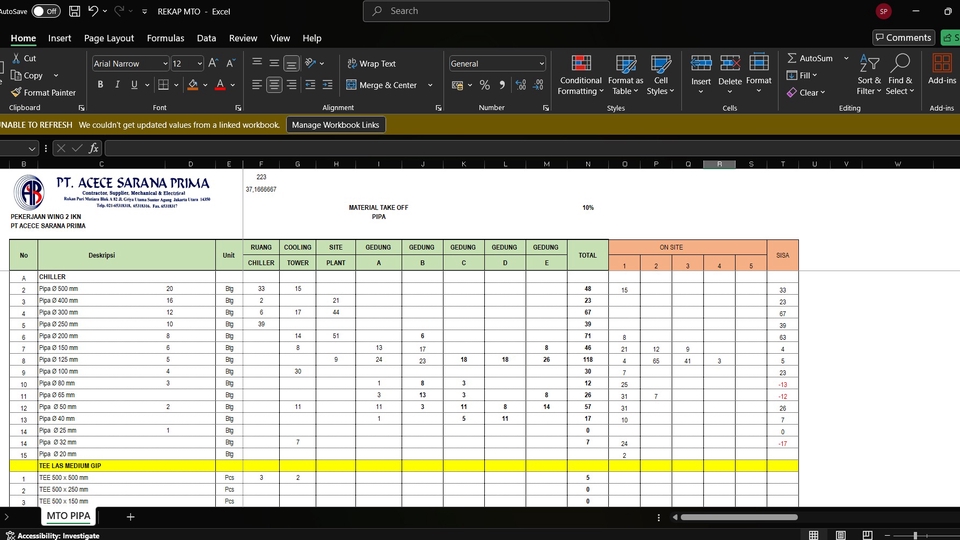The width and height of the screenshot is (960, 540).
Task: Click in the Search box
Action: click(486, 11)
